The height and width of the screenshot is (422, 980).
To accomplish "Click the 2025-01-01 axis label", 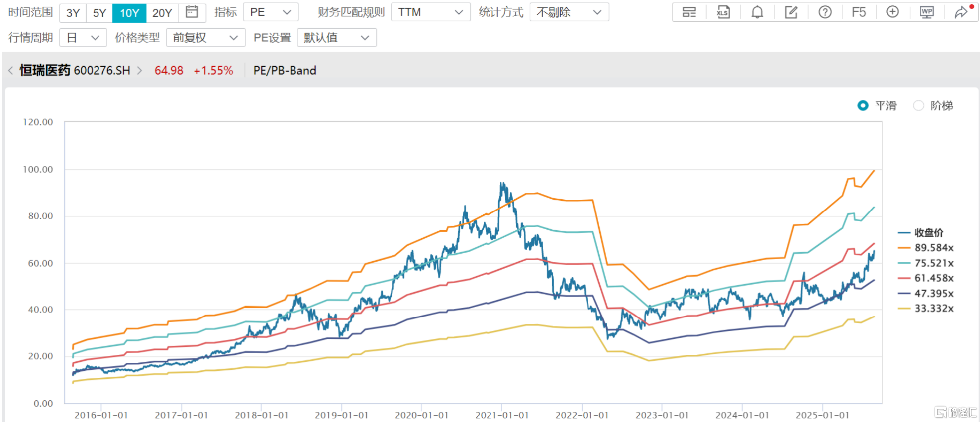I will pyautogui.click(x=822, y=415).
